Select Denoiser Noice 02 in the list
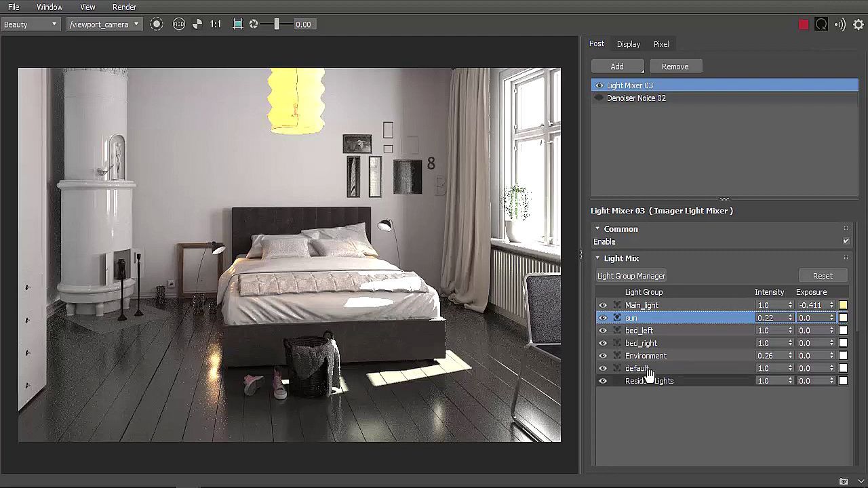Viewport: 868px width, 488px height. [636, 98]
